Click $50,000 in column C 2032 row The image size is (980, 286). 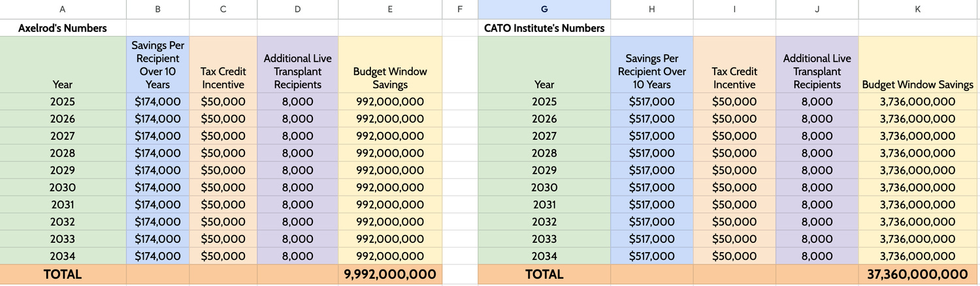(x=223, y=221)
